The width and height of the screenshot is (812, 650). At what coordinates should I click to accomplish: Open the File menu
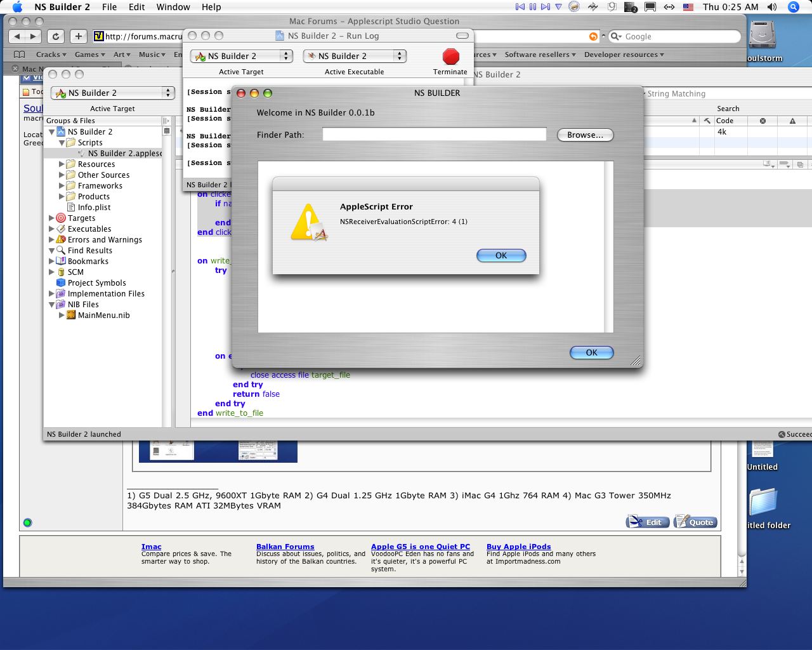[110, 7]
